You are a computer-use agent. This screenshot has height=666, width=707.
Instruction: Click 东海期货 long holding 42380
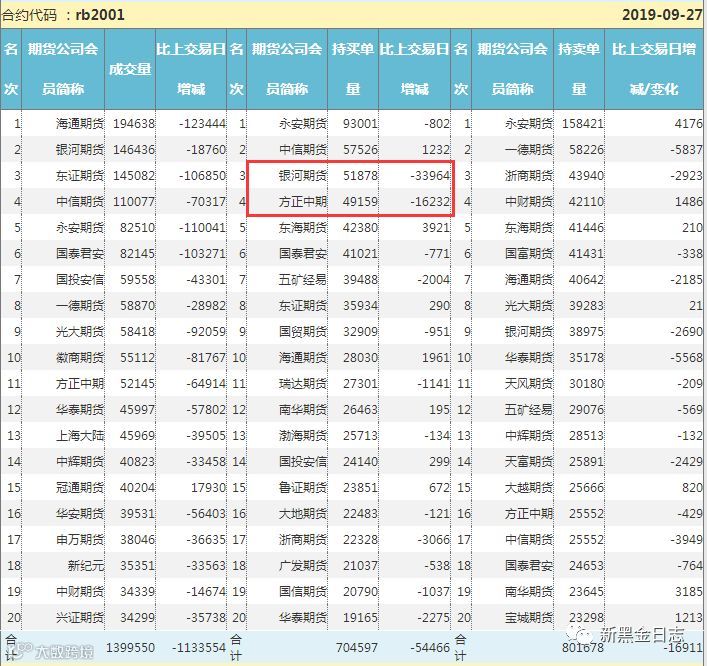[x=360, y=228]
